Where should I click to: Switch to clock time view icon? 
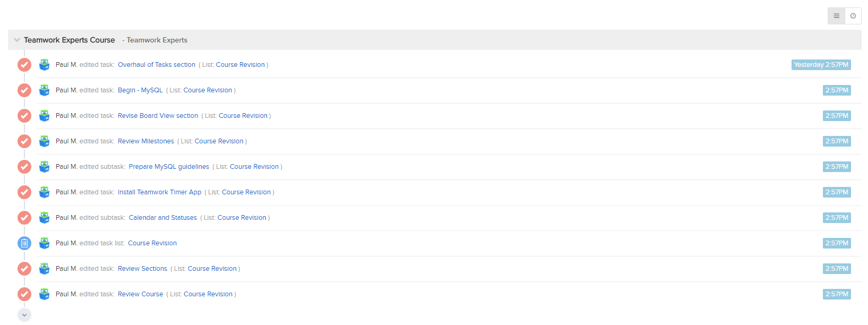[x=853, y=16]
